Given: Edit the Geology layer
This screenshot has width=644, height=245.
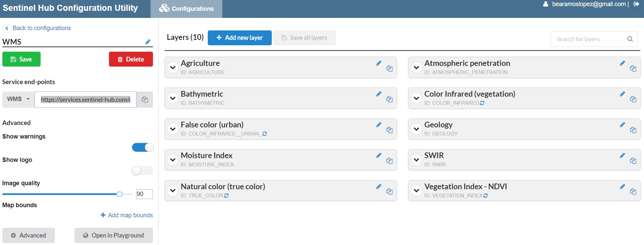Looking at the screenshot, I should [x=622, y=125].
